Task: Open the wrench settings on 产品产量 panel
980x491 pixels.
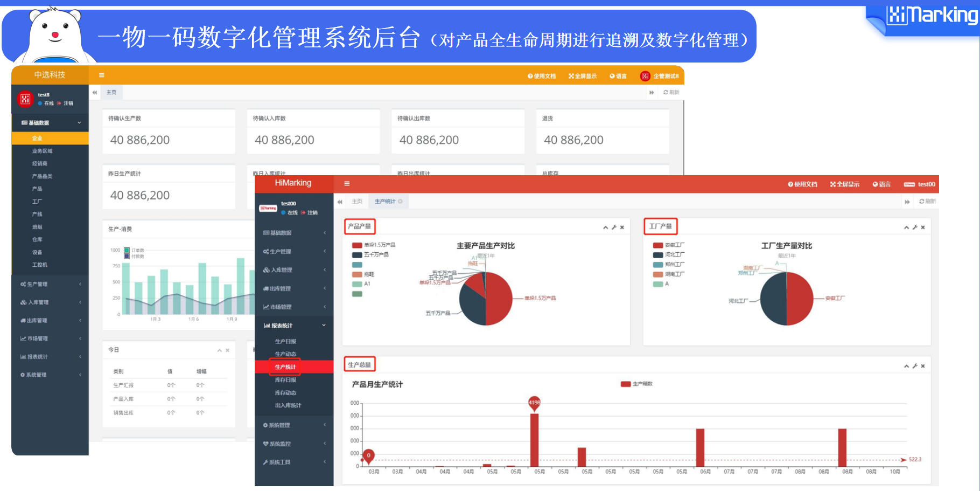Action: click(x=614, y=227)
